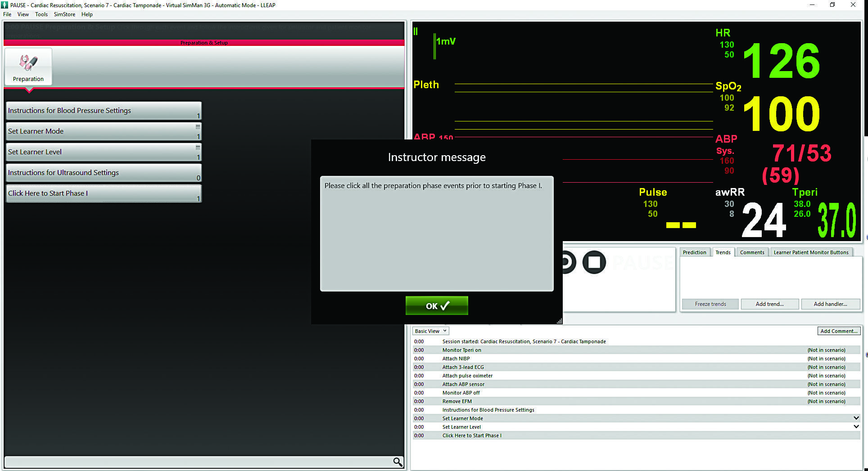Expand the Set Learner Mode log entry
The height and width of the screenshot is (471, 868).
point(856,418)
